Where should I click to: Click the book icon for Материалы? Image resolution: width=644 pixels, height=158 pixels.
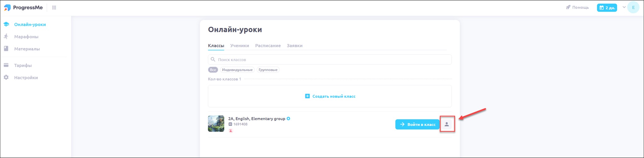click(6, 48)
